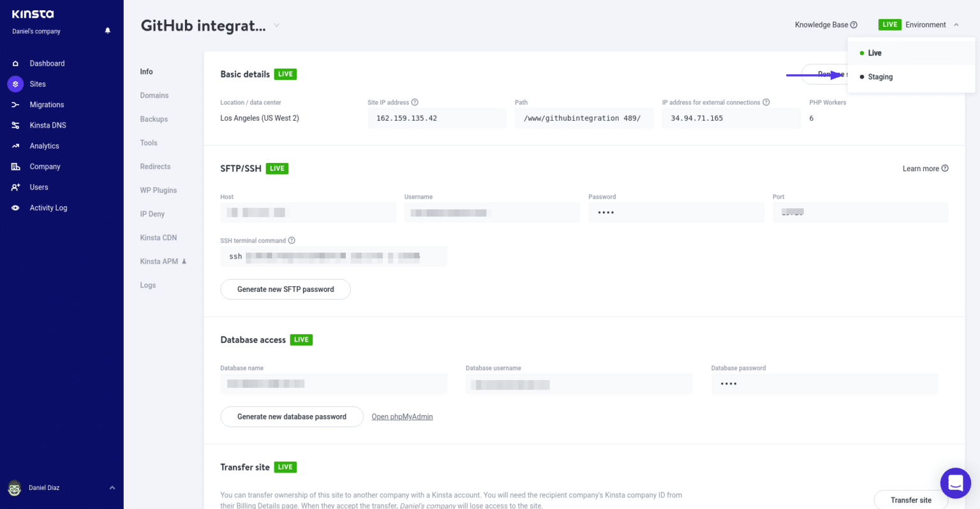
Task: Open the Migrations section
Action: pos(46,104)
